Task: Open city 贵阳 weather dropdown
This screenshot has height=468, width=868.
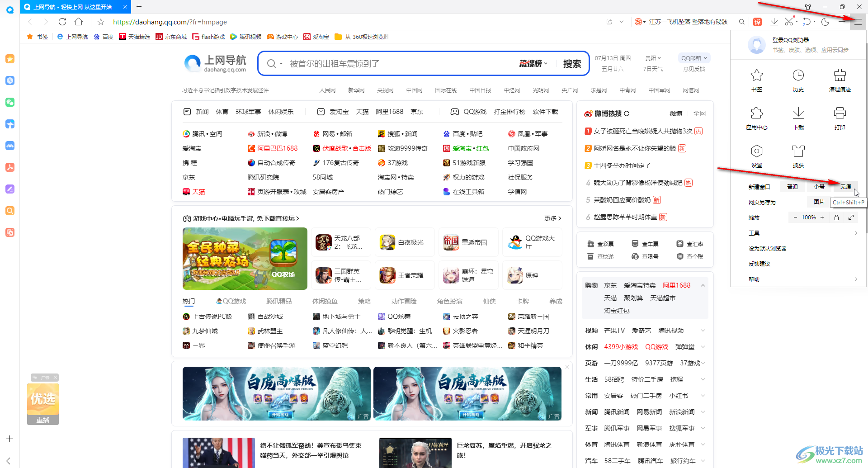Action: pos(653,58)
